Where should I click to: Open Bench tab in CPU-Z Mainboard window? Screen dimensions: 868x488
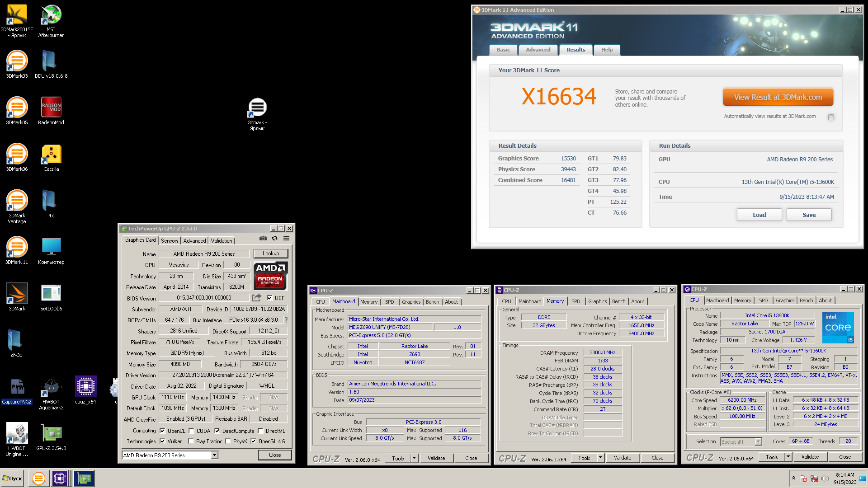(432, 302)
